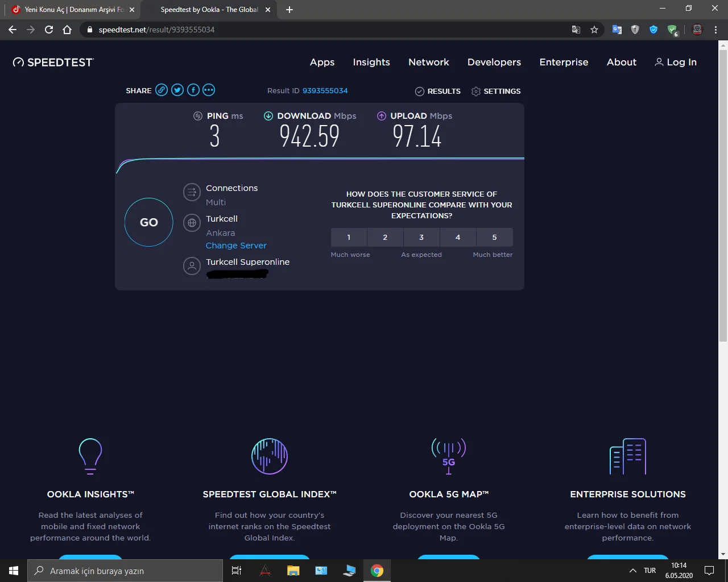Switch the TUR keyboard language indicator
This screenshot has width=728, height=582.
click(x=650, y=571)
